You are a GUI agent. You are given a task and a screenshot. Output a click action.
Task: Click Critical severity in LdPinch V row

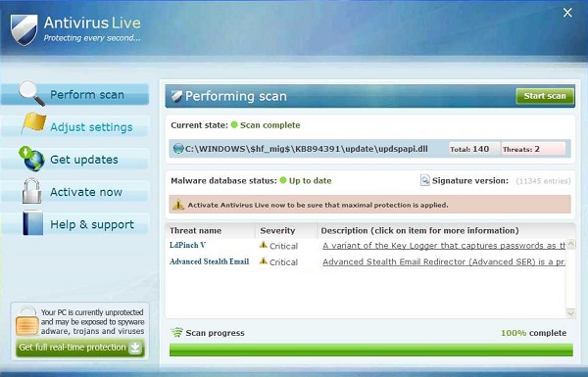(283, 246)
